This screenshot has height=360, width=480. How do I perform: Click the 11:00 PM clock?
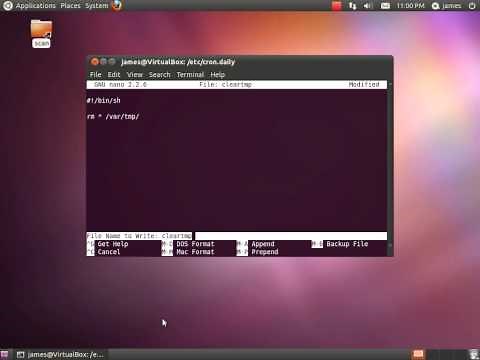coord(411,6)
